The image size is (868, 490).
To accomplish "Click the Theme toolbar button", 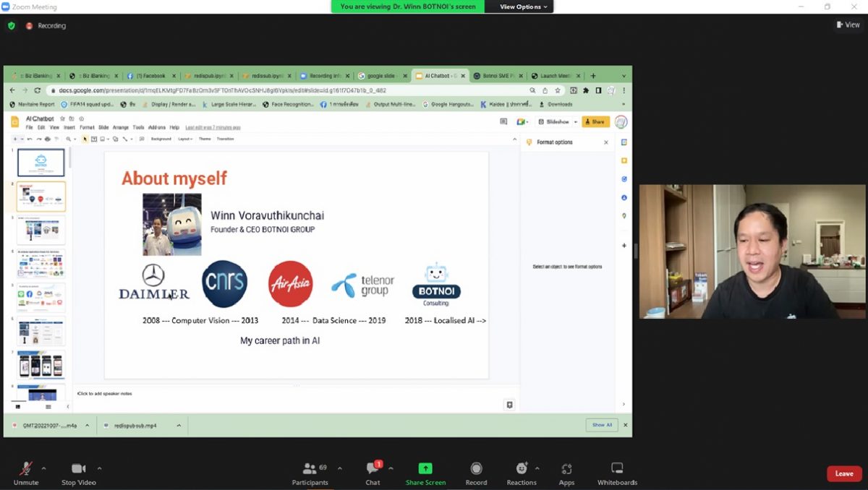I will 205,139.
